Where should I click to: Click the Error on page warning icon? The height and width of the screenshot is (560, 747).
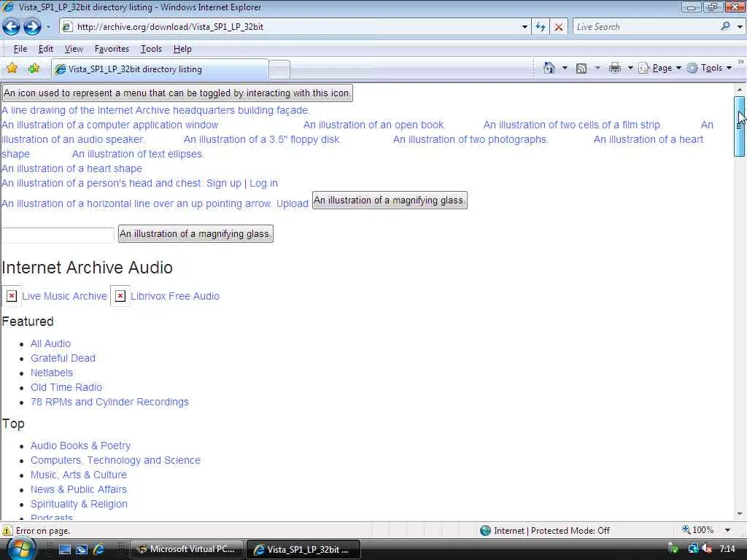coord(7,531)
